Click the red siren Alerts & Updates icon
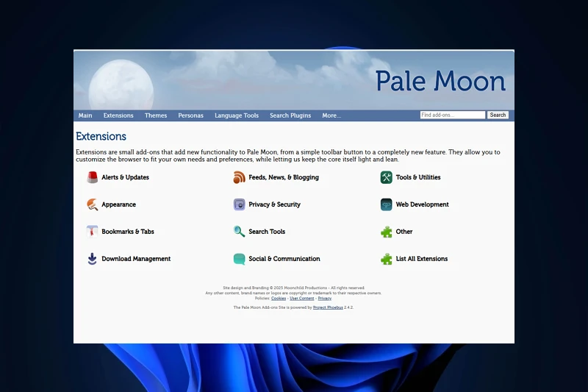 pyautogui.click(x=93, y=177)
